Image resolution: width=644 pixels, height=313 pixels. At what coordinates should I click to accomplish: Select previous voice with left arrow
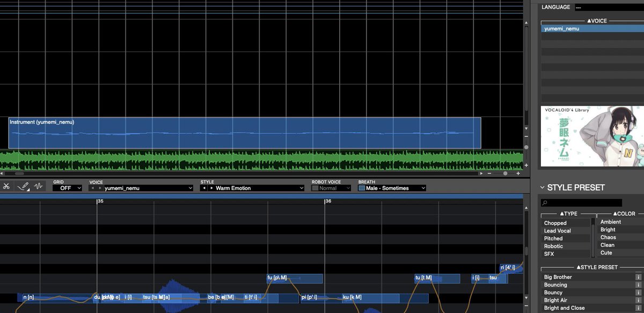[x=93, y=188]
